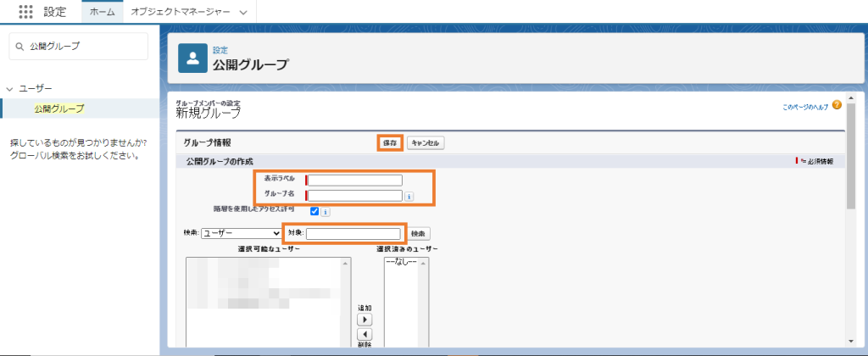Image resolution: width=868 pixels, height=356 pixels.
Task: Click into the グループ名 input field
Action: click(x=355, y=196)
